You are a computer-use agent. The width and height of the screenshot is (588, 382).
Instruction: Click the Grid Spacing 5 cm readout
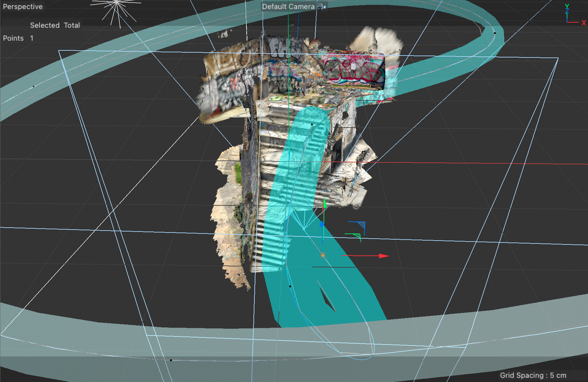(x=533, y=375)
